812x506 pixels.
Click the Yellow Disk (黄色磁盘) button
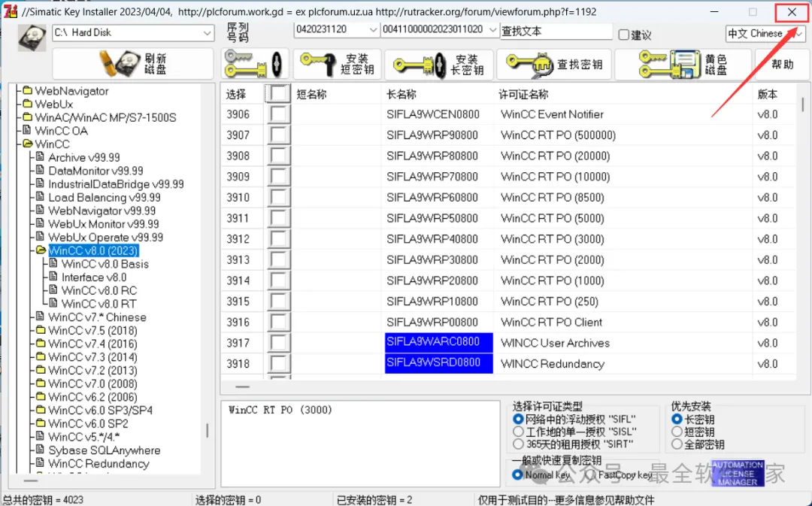683,64
